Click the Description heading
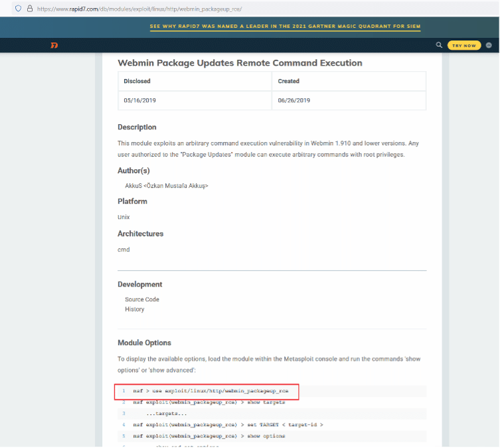 pyautogui.click(x=137, y=127)
